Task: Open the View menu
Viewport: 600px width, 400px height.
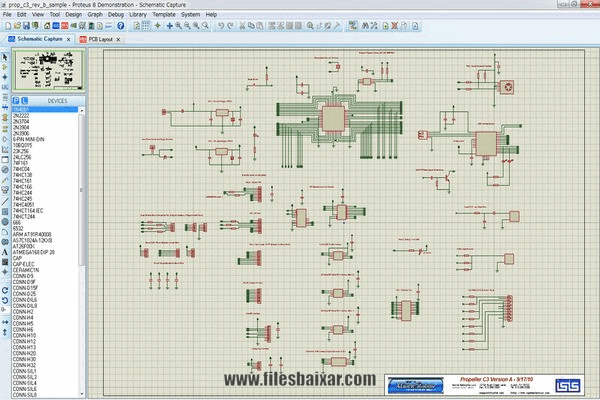Action: [x=38, y=15]
